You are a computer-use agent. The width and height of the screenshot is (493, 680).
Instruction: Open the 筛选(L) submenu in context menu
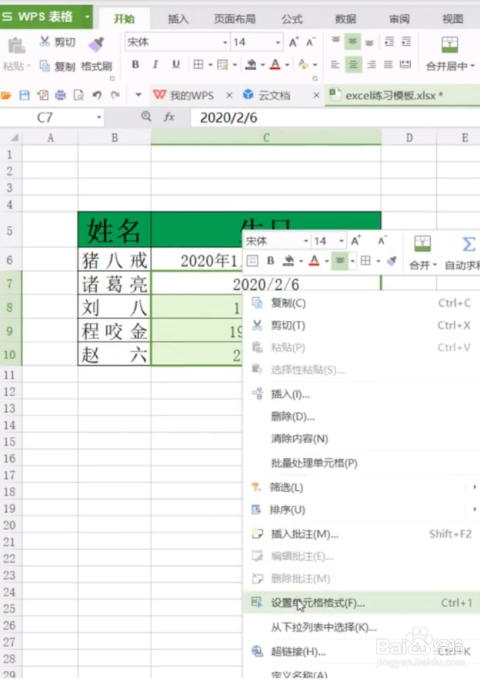[x=361, y=487]
